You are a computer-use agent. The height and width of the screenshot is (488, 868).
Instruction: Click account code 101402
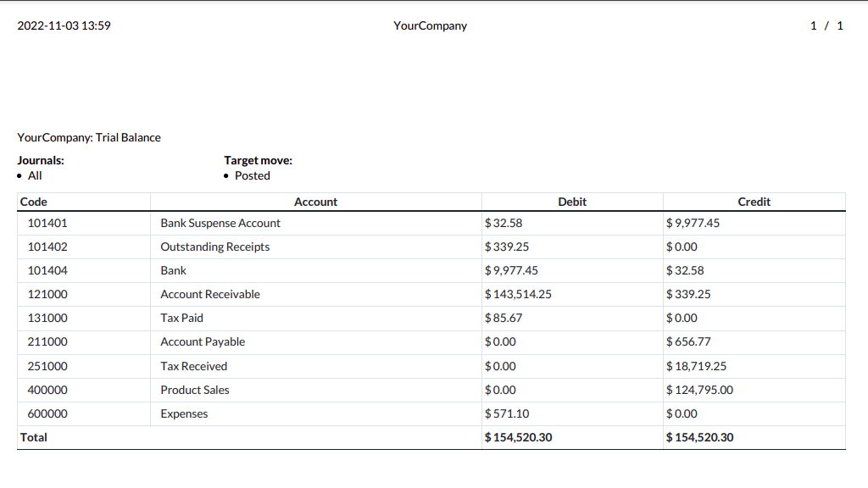click(47, 247)
